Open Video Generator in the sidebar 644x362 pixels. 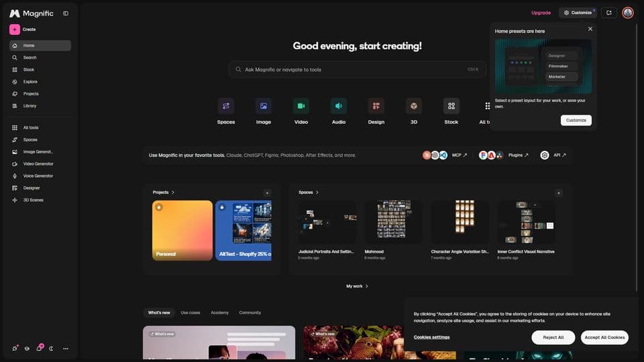point(40,164)
